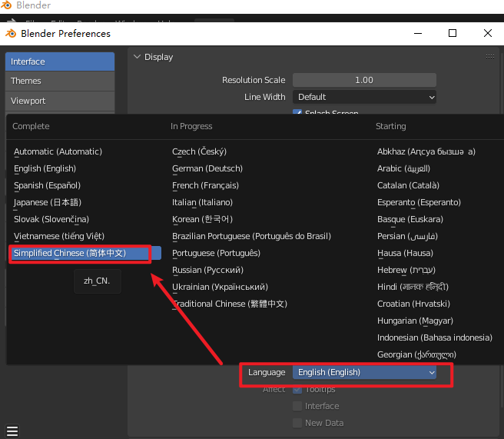Open the Language dropdown
This screenshot has height=439, width=504.
[364, 372]
